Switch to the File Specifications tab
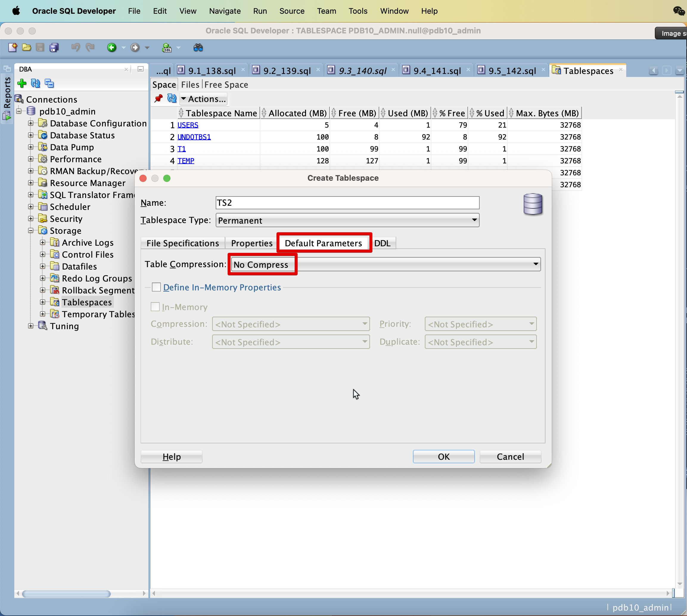 click(x=183, y=243)
